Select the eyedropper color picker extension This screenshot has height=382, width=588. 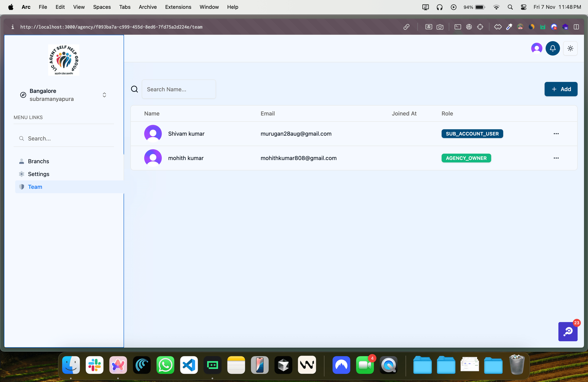click(509, 27)
